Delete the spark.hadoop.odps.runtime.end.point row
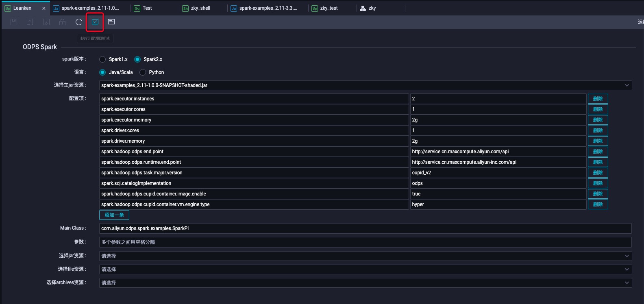Screen dimensions: 644x304 pos(598,162)
